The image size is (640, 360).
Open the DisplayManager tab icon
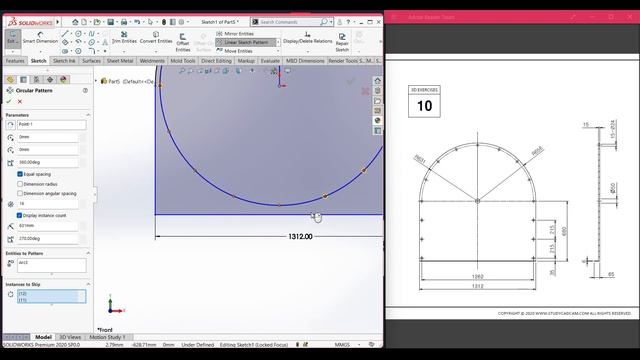[63, 80]
